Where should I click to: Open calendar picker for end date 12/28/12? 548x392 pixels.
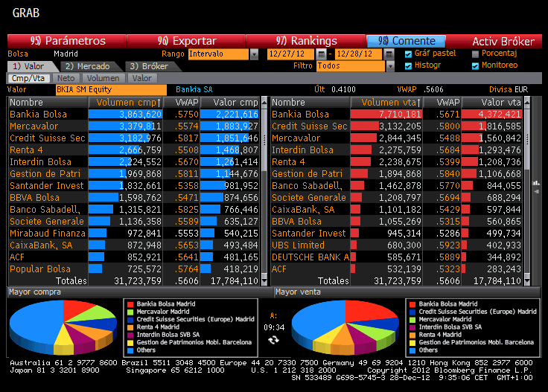[389, 54]
